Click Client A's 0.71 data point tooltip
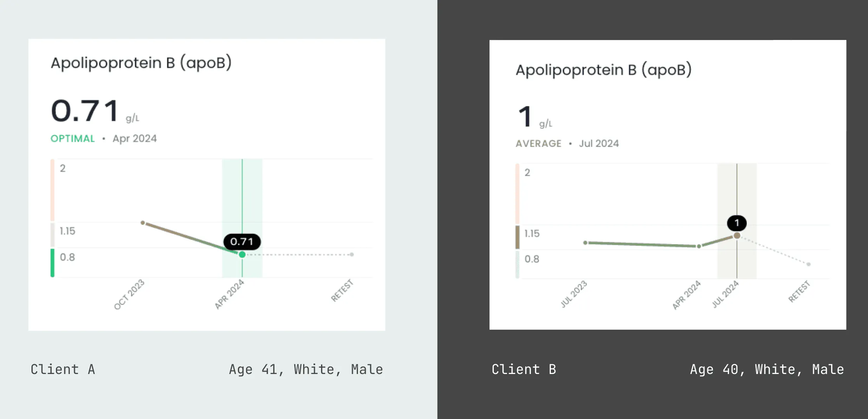The height and width of the screenshot is (419, 868). click(x=242, y=242)
